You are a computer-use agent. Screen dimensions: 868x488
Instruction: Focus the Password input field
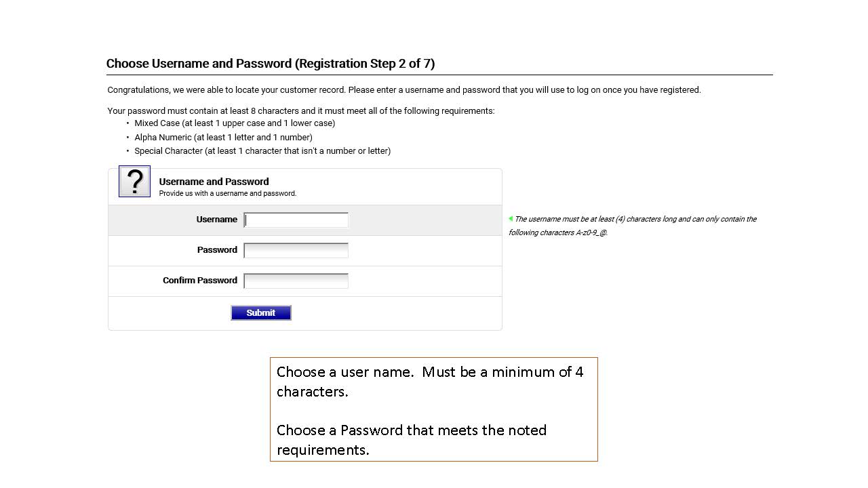pos(296,250)
